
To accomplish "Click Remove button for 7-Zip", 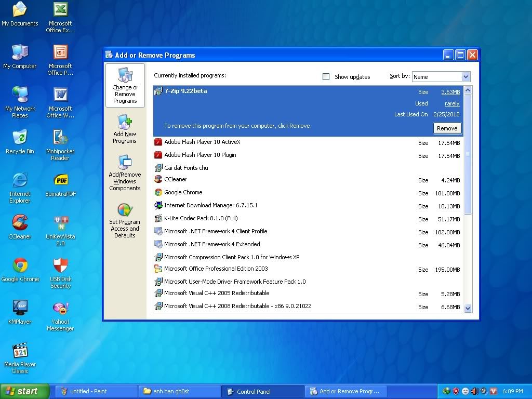I will (x=447, y=128).
